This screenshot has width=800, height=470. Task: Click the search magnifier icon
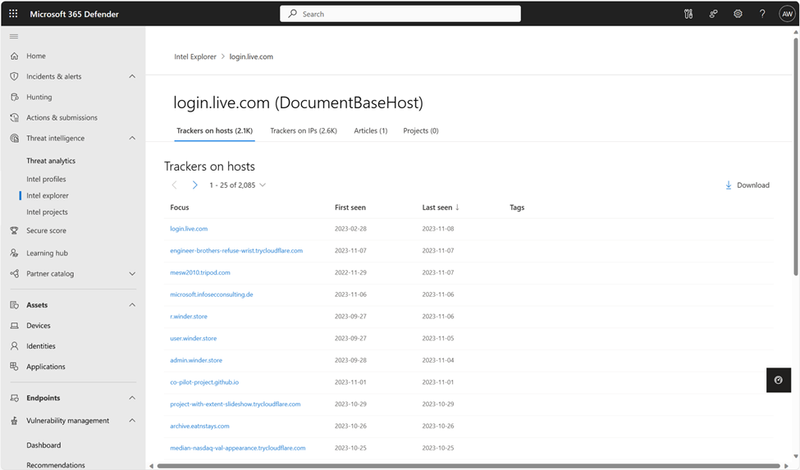pyautogui.click(x=292, y=14)
